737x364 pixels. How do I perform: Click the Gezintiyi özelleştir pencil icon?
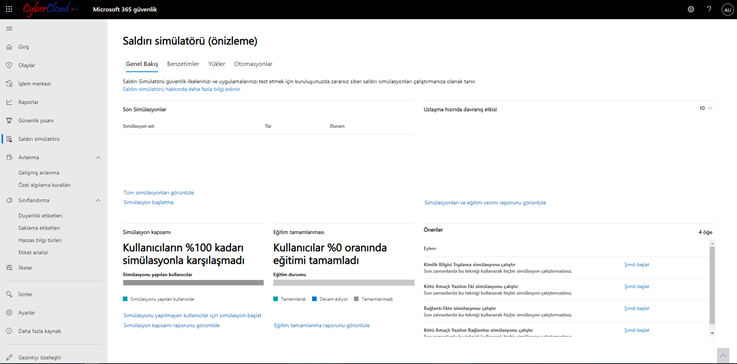[x=9, y=357]
